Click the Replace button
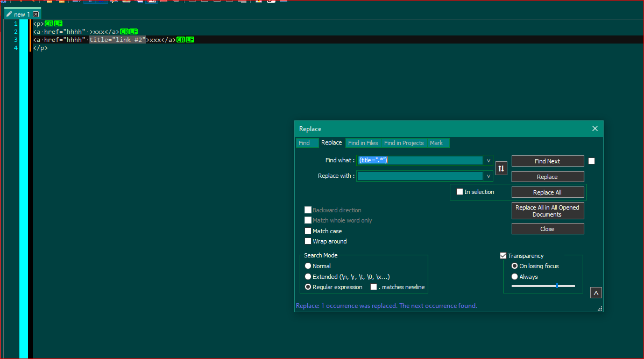 pos(548,177)
